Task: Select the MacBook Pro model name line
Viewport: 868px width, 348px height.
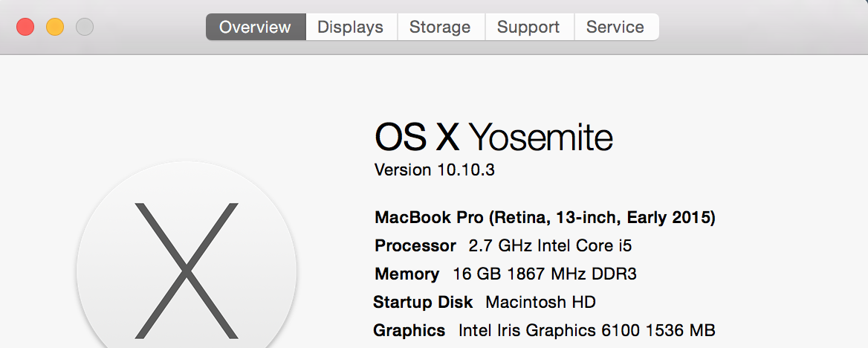Action: click(x=545, y=218)
